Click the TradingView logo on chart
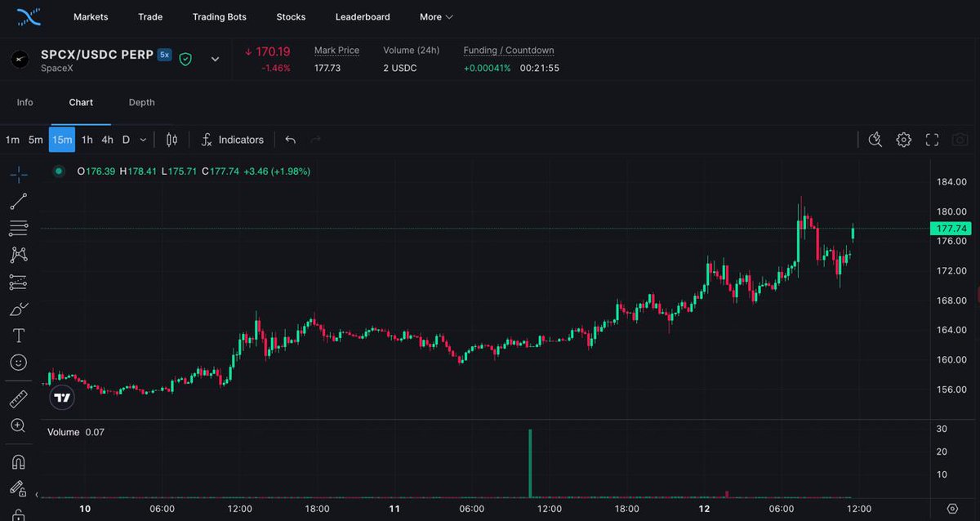Screen dimensions: 980x521 pos(62,398)
